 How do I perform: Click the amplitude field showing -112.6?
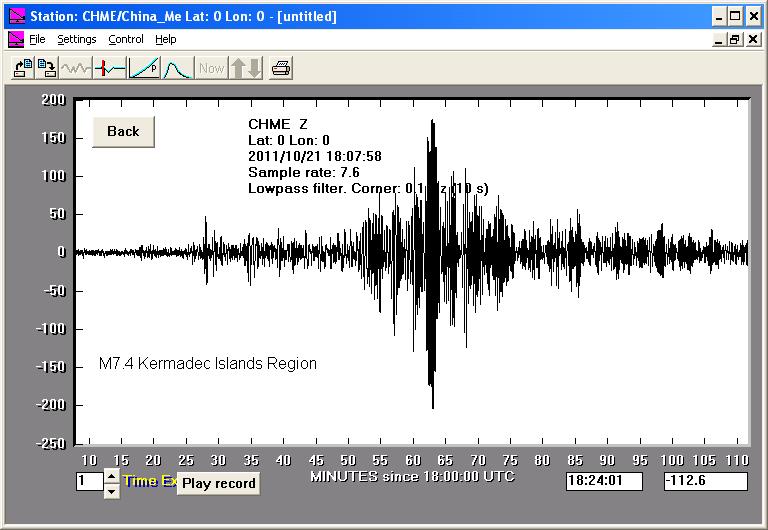click(705, 481)
